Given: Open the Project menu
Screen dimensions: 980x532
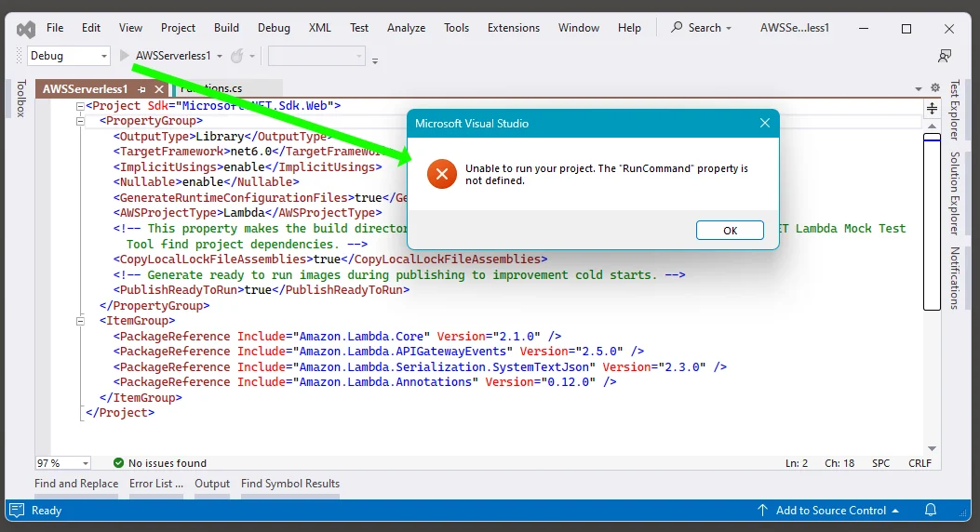Looking at the screenshot, I should [x=178, y=28].
